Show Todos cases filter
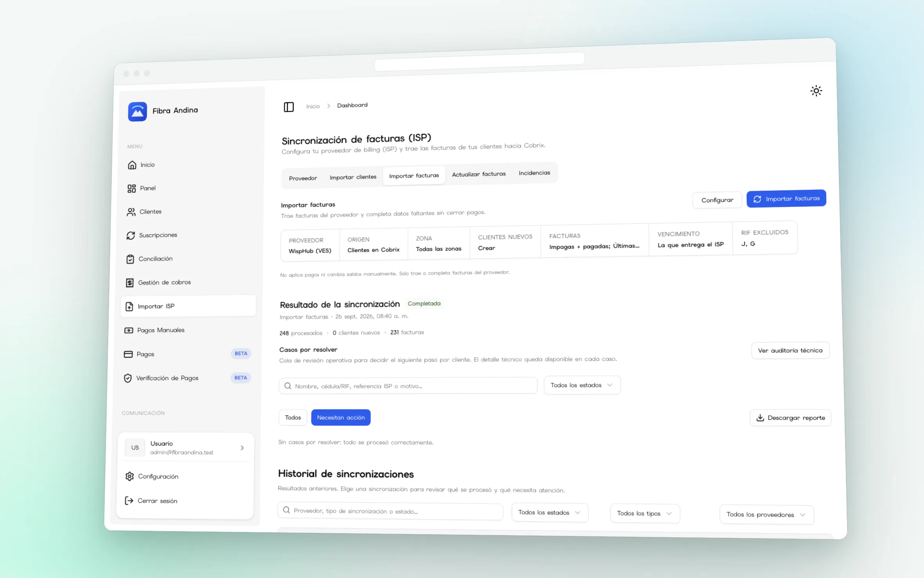 click(x=293, y=417)
